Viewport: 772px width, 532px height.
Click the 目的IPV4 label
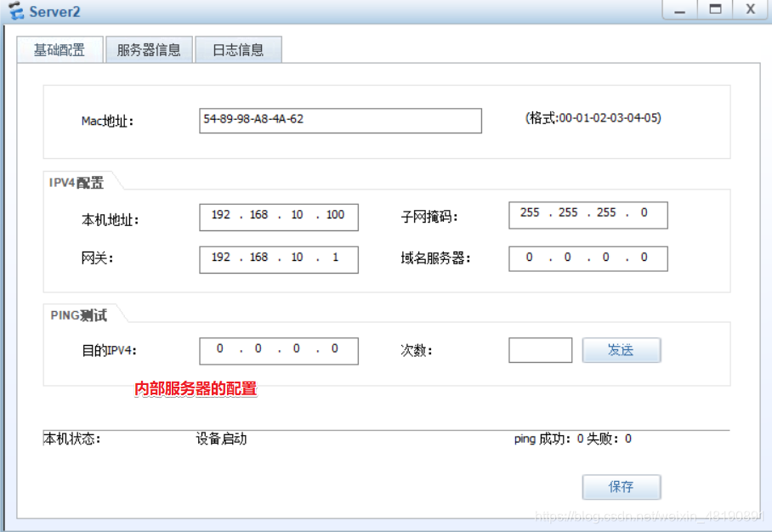109,350
